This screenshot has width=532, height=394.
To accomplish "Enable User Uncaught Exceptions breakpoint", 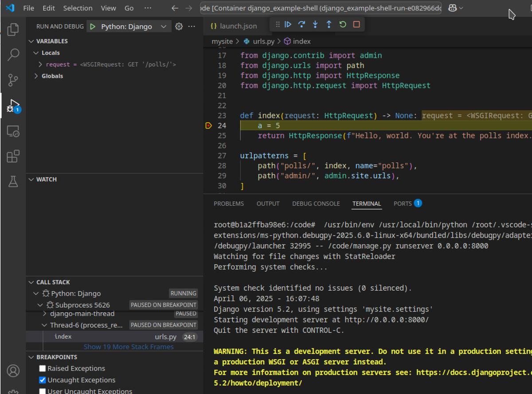I will point(42,390).
